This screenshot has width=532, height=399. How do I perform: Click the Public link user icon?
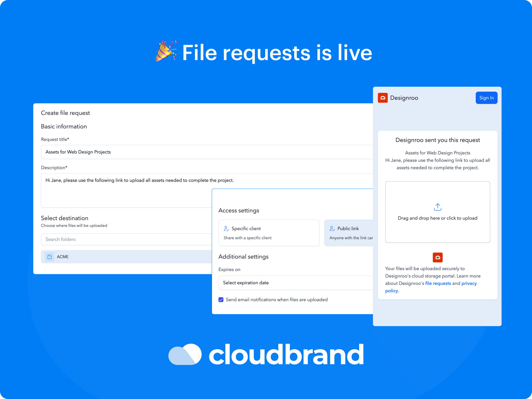pos(332,228)
